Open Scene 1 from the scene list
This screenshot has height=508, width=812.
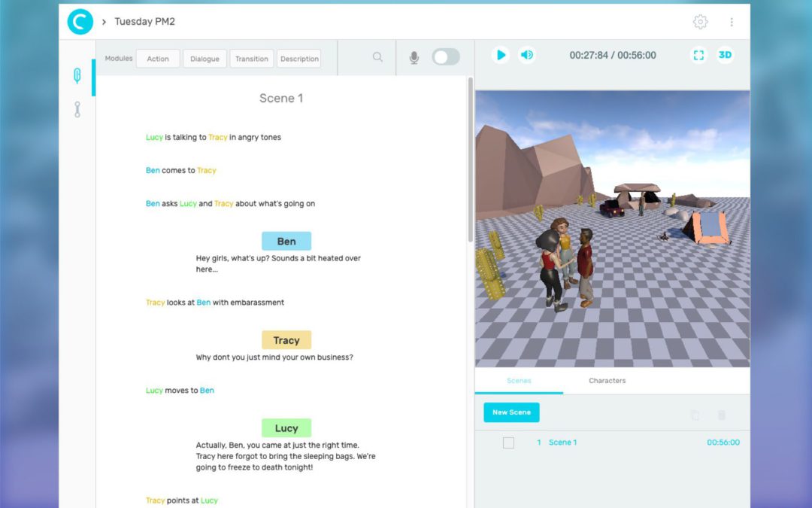tap(562, 443)
